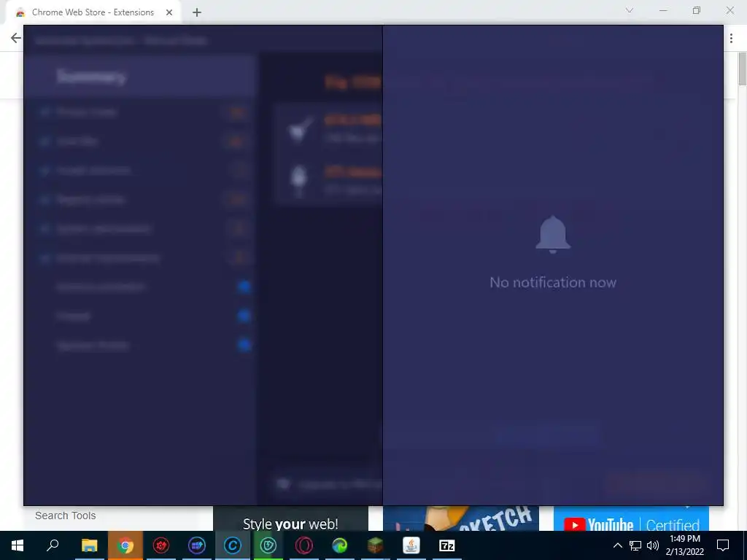Open blue C-icon app on taskbar
The image size is (747, 560).
click(x=233, y=545)
